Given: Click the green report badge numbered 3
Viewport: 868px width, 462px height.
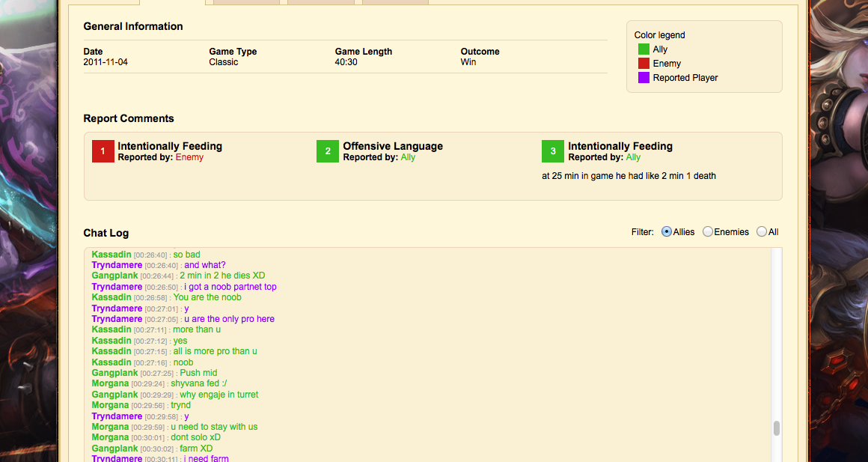Looking at the screenshot, I should tap(553, 151).
